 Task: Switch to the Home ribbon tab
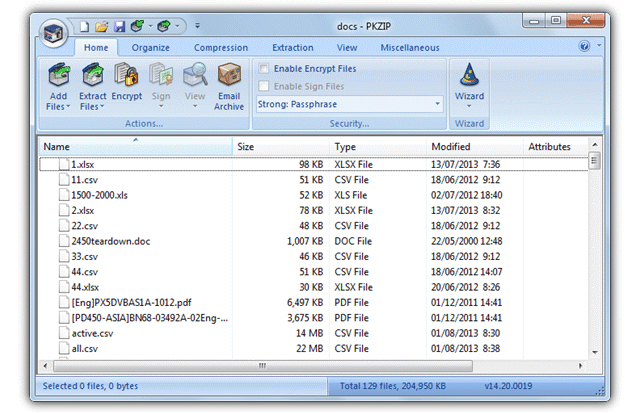[x=96, y=48]
